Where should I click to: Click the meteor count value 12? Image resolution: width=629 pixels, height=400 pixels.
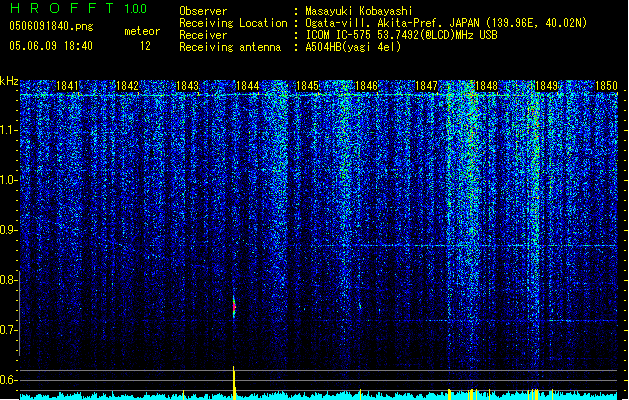[145, 46]
